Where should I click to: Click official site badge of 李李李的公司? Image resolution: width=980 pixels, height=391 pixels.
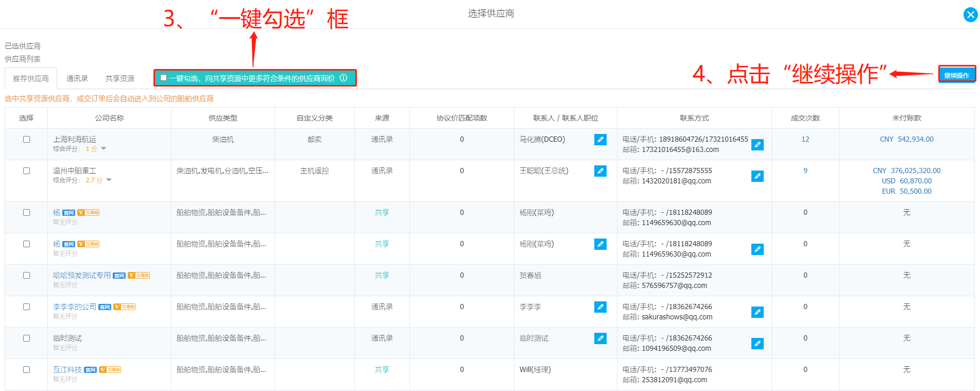pyautogui.click(x=105, y=308)
